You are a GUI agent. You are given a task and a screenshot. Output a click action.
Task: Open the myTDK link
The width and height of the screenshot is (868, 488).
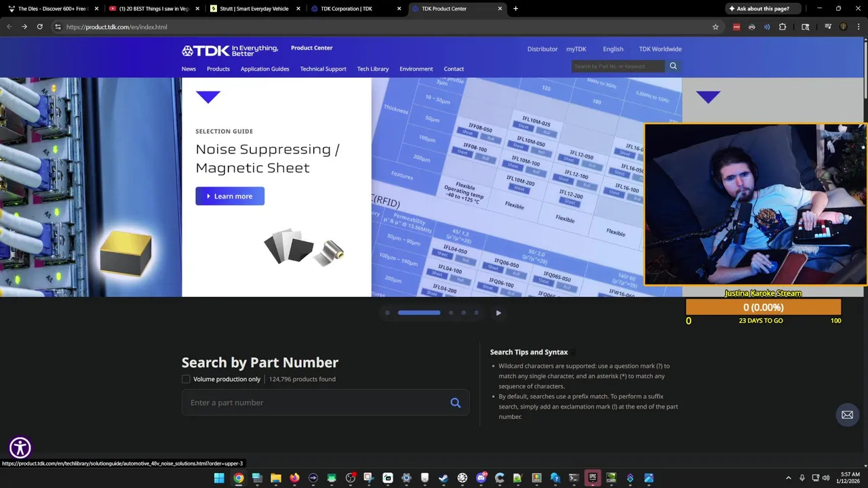pos(576,49)
